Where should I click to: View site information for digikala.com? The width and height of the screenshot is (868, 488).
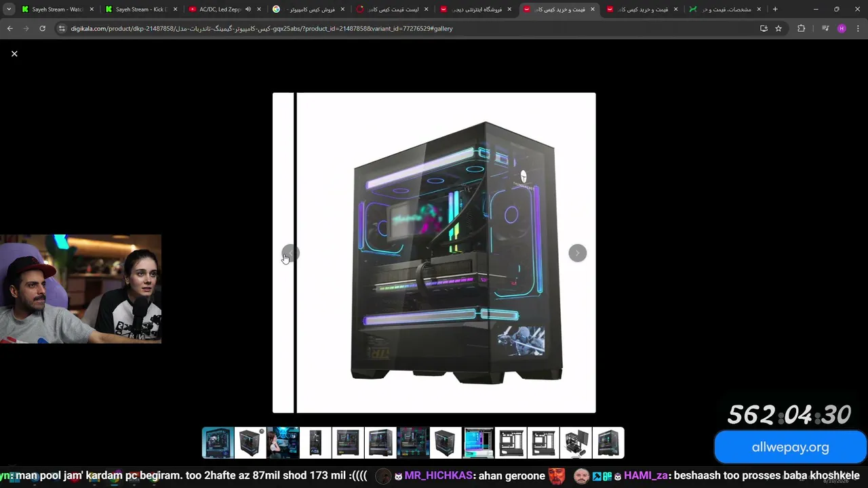point(62,28)
